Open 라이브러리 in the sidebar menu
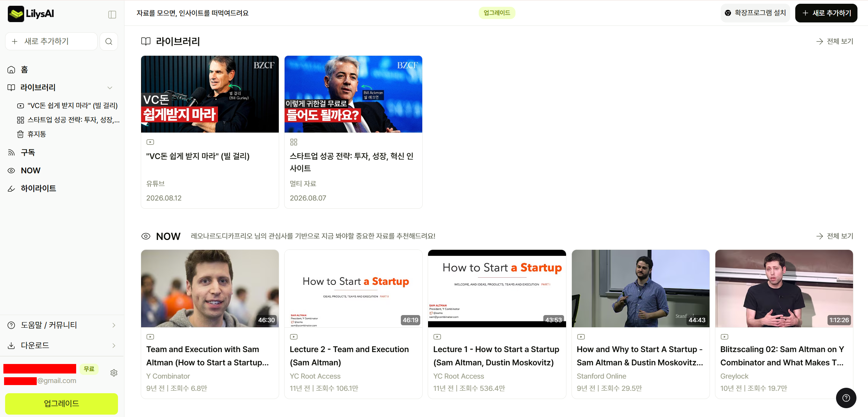Viewport: 868px width, 417px height. point(38,88)
